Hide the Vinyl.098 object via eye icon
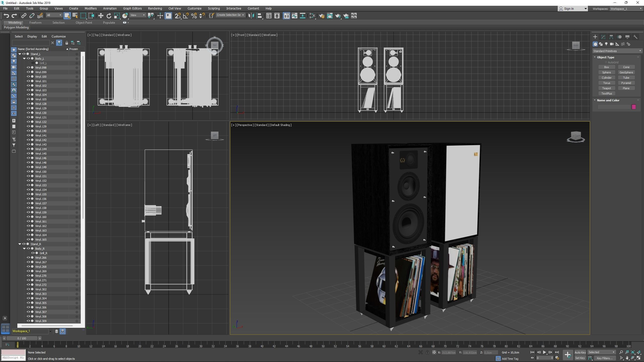 click(x=28, y=68)
